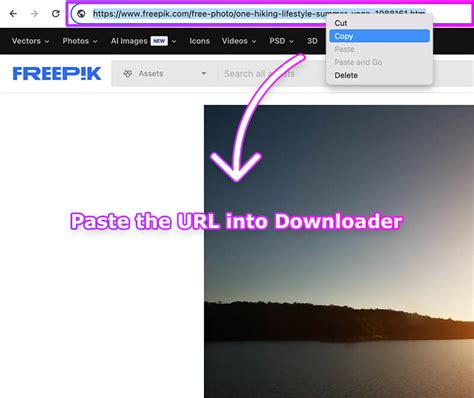Image resolution: width=474 pixels, height=398 pixels.
Task: Choose Delete from the context menu
Action: point(379,75)
